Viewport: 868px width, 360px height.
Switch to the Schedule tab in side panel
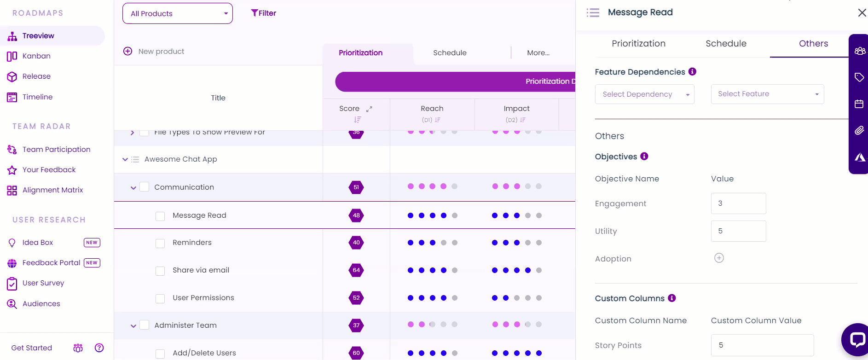coord(726,44)
